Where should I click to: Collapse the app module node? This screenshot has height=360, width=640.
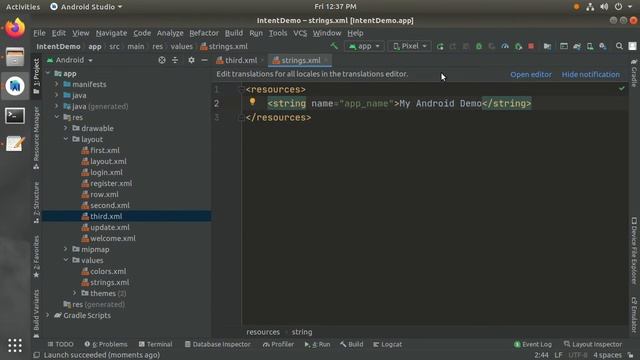pyautogui.click(x=48, y=73)
